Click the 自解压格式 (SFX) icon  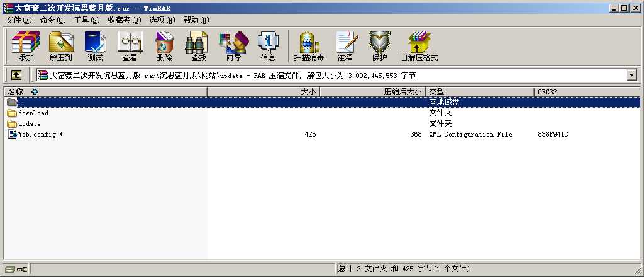[x=419, y=45]
